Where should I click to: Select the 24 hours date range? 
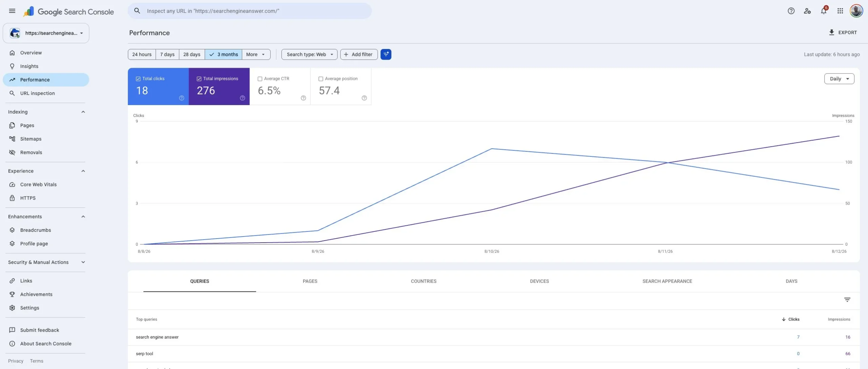pyautogui.click(x=142, y=54)
